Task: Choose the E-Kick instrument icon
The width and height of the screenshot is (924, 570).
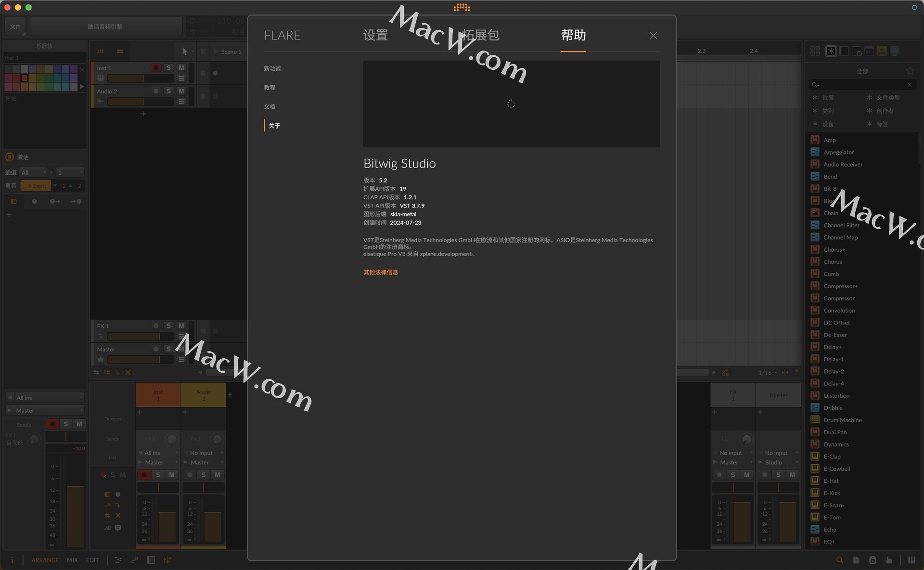Action: click(815, 493)
